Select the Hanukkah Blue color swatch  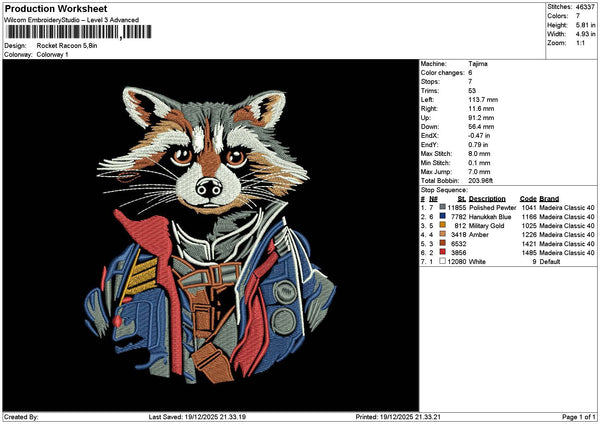point(442,216)
